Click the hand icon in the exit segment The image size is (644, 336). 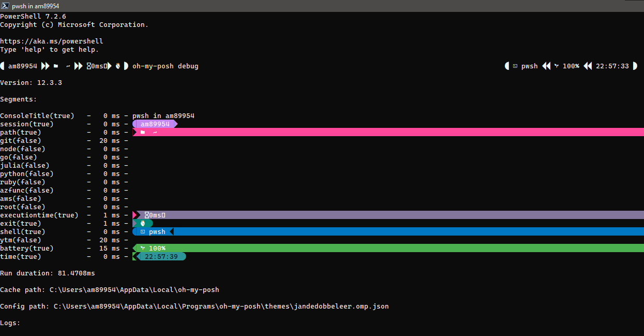tap(142, 223)
